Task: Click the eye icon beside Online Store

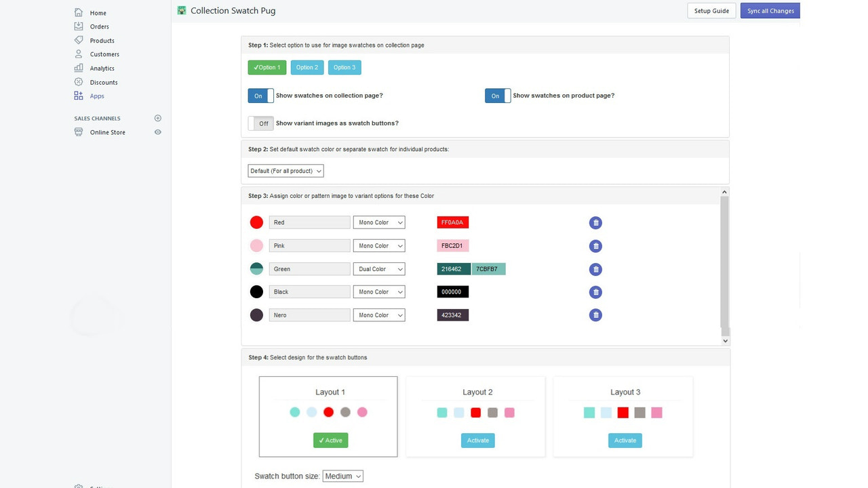Action: click(157, 132)
